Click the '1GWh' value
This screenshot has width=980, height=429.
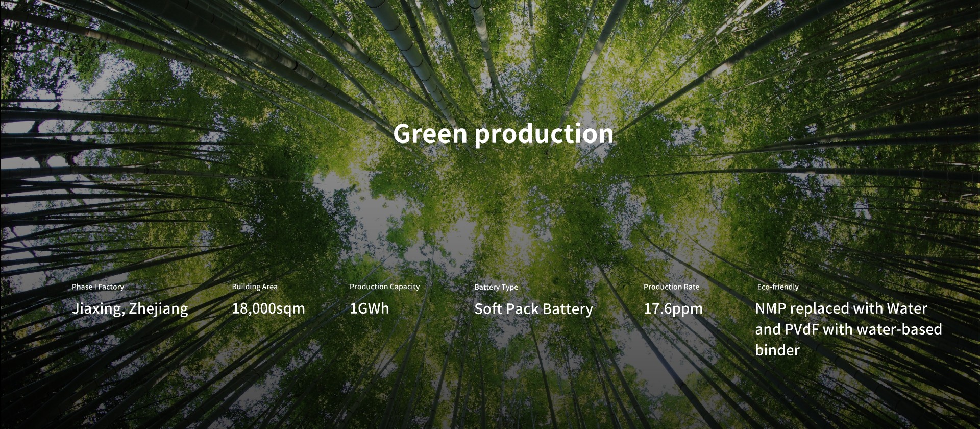[x=370, y=308]
